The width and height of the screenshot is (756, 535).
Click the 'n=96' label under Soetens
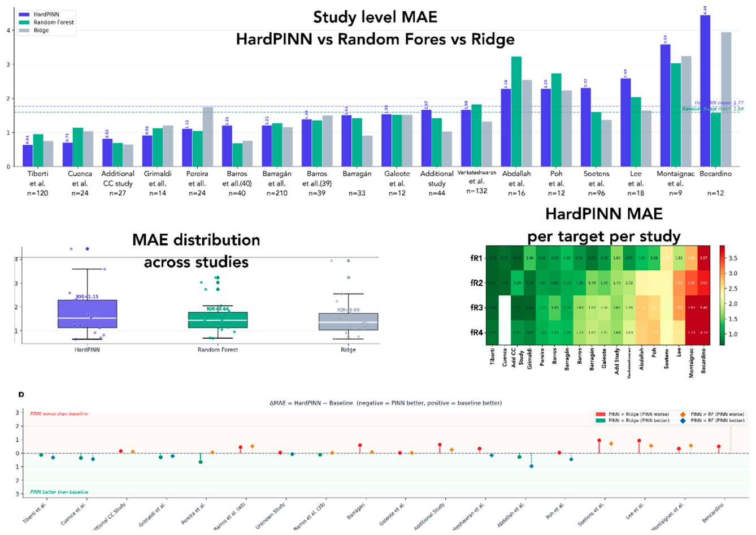pos(596,193)
